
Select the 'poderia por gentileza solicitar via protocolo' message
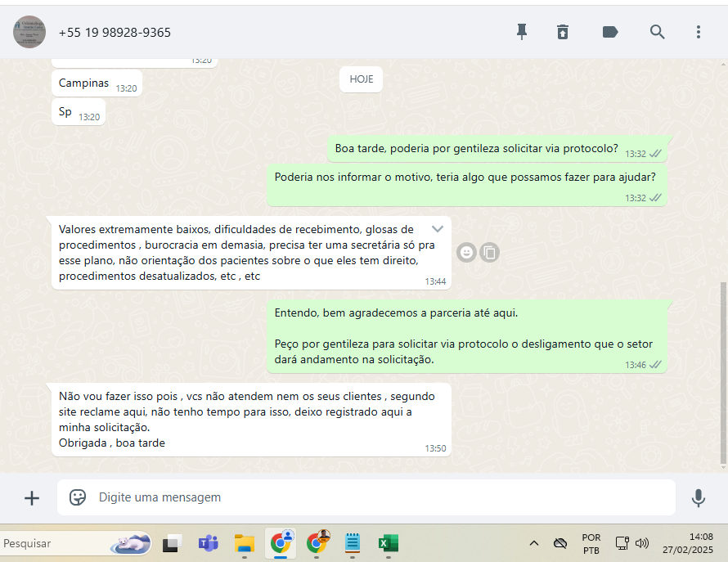pos(497,149)
